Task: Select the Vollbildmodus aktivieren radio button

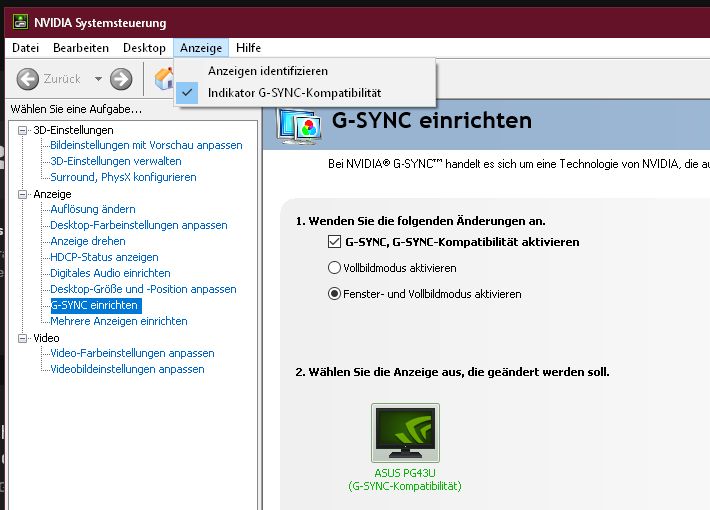Action: click(334, 268)
